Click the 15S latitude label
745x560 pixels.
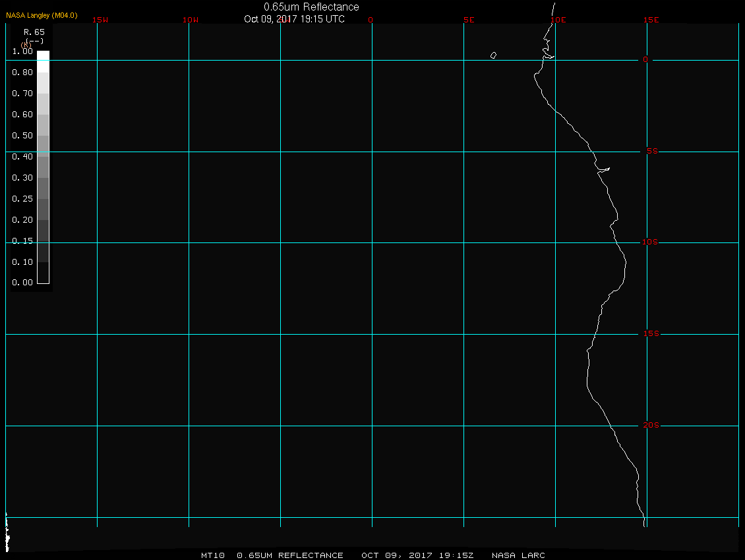pyautogui.click(x=651, y=334)
